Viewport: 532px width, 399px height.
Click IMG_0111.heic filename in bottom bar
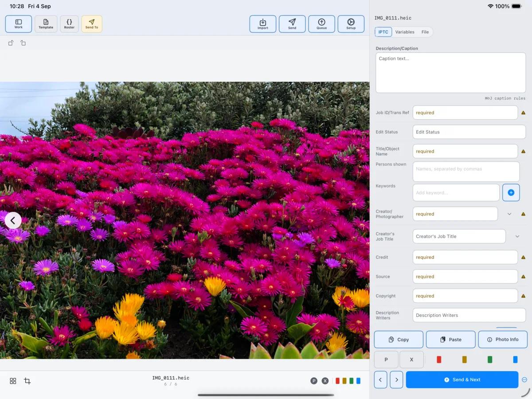tap(171, 378)
